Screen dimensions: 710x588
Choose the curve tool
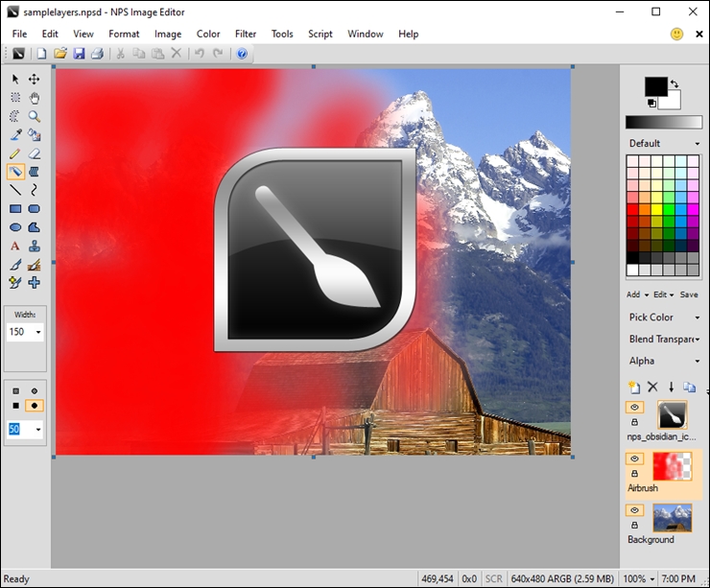(34, 190)
